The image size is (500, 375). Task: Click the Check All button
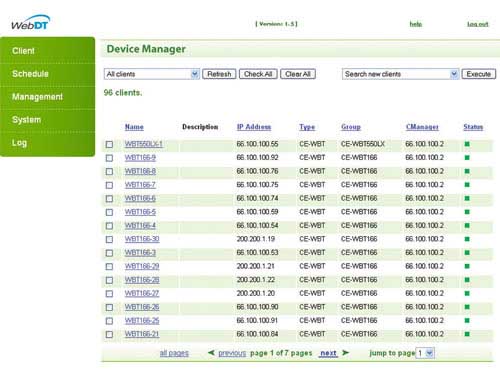(x=258, y=74)
